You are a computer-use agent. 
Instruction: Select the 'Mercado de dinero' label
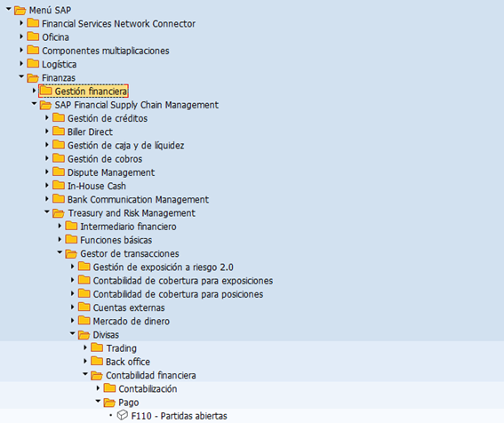pos(132,321)
